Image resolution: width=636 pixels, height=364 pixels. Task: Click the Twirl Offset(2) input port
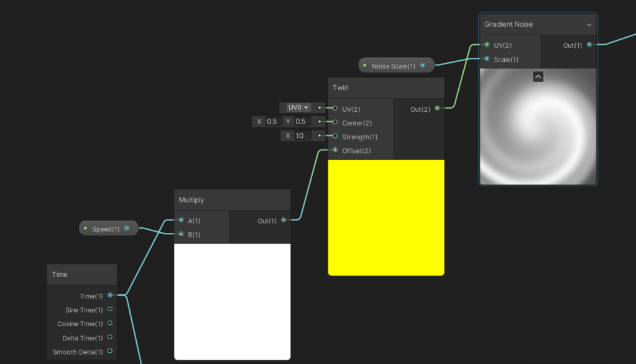point(335,150)
